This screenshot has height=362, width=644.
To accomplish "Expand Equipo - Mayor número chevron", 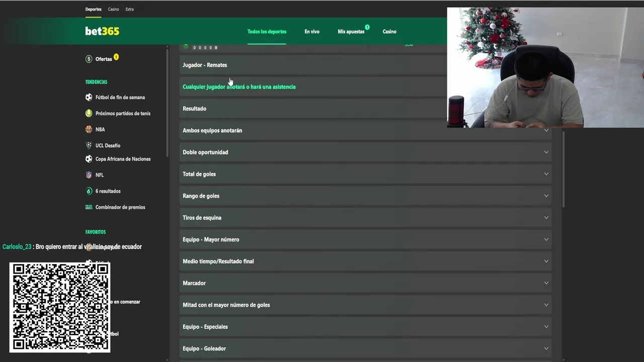I will point(546,239).
